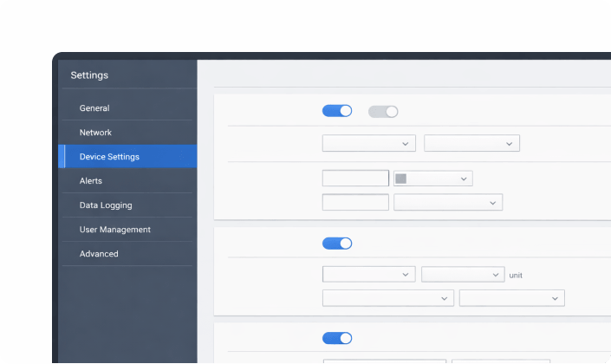The image size is (611, 364).
Task: Expand the wide left dropdown below the 'unit' row
Action: click(388, 298)
